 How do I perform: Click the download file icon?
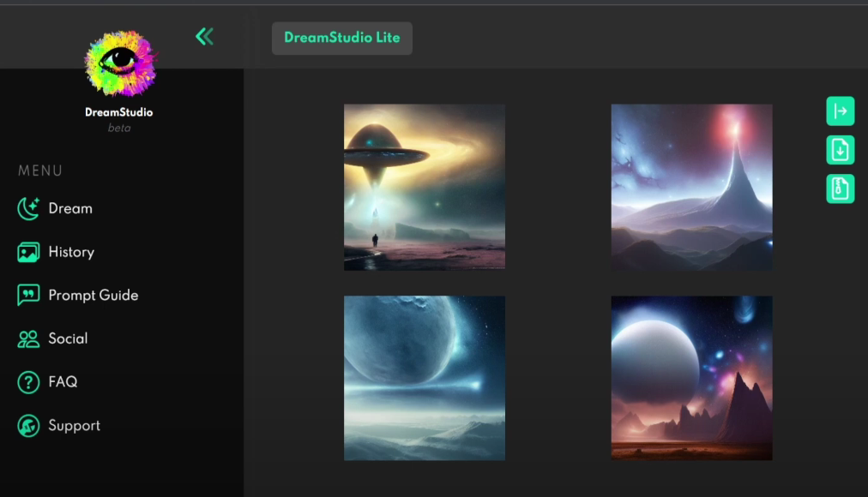click(841, 150)
